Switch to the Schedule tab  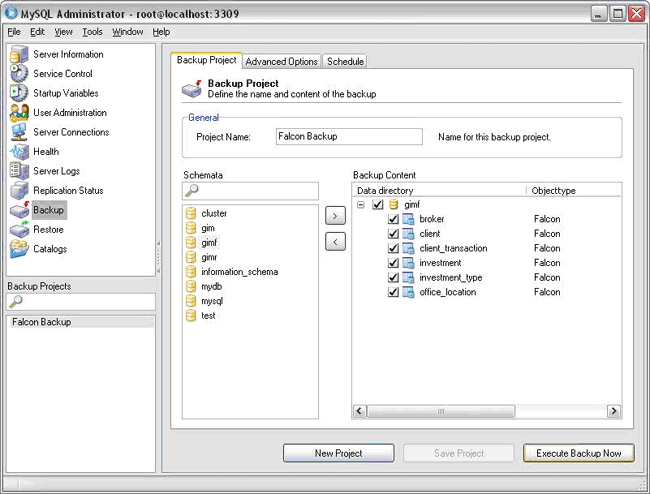tap(345, 61)
